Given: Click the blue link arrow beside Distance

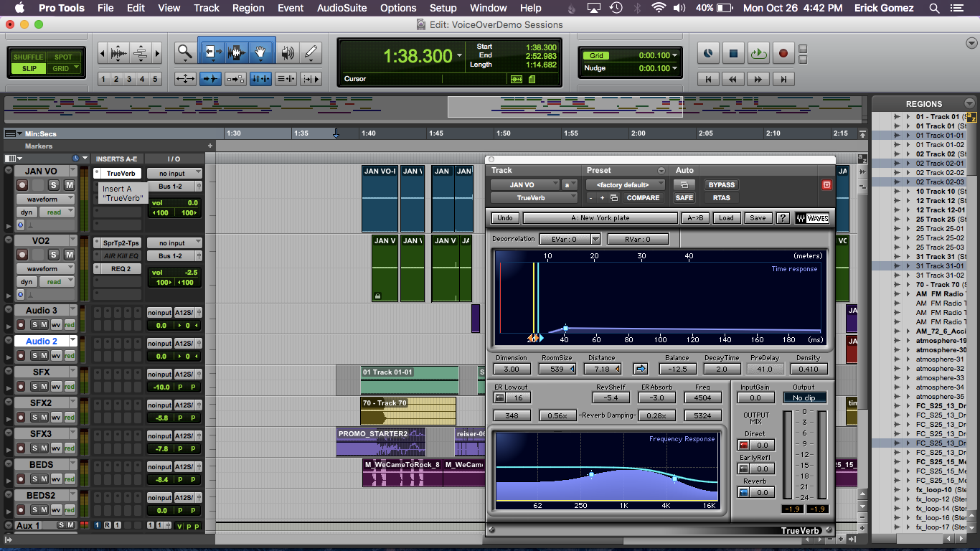Looking at the screenshot, I should 641,369.
